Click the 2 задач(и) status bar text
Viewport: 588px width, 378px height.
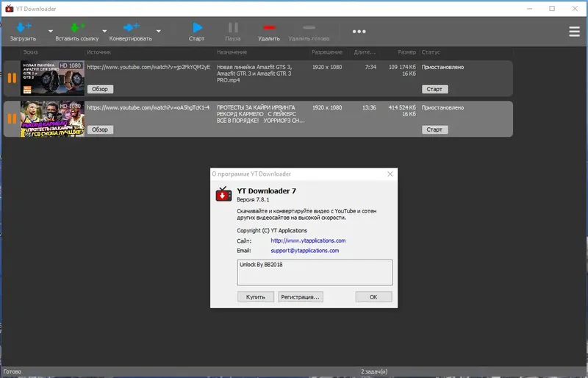pyautogui.click(x=374, y=371)
